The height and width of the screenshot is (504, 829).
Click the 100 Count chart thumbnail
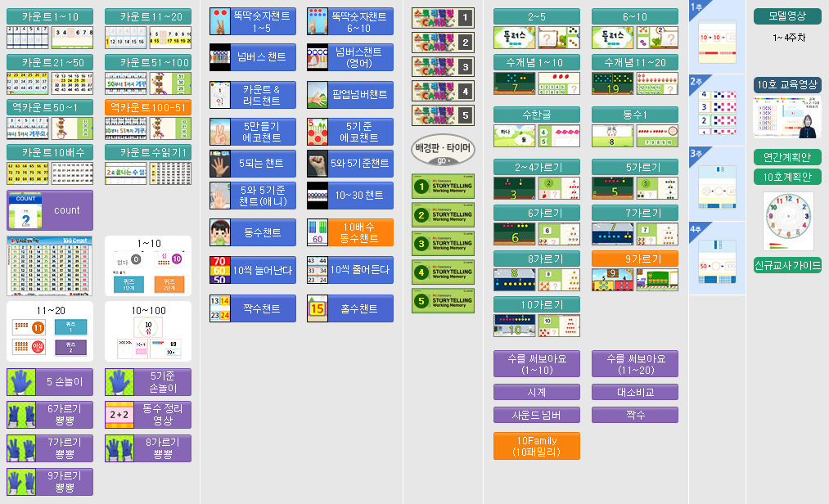(x=50, y=266)
